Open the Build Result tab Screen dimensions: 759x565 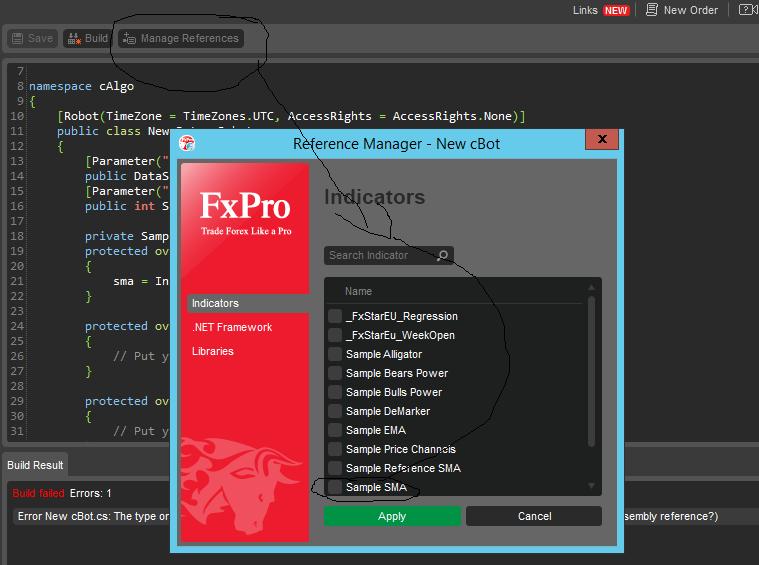click(35, 465)
